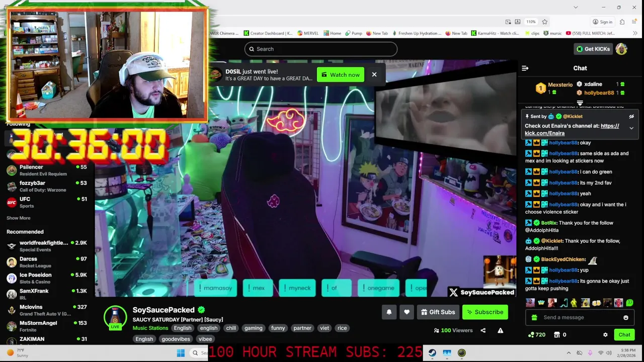Send message with green Chat button
Image resolution: width=644 pixels, height=362 pixels.
point(624,335)
